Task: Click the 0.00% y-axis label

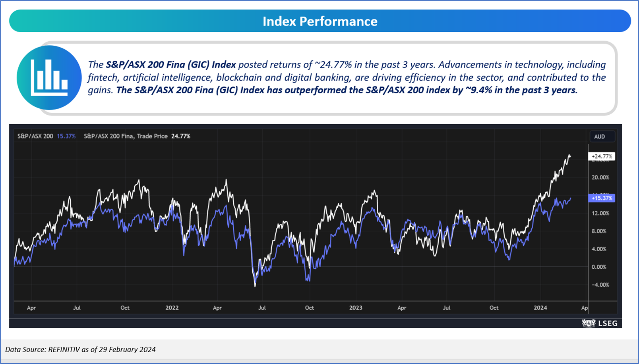Action: click(599, 267)
